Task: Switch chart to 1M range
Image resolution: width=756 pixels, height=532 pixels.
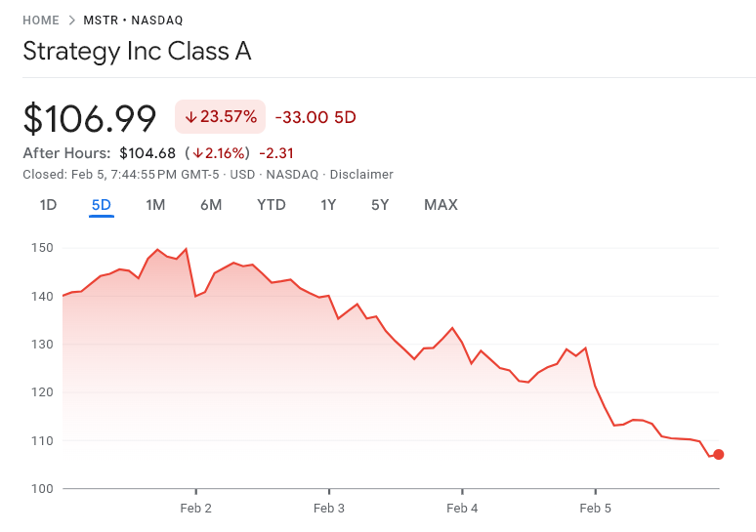Action: (155, 205)
